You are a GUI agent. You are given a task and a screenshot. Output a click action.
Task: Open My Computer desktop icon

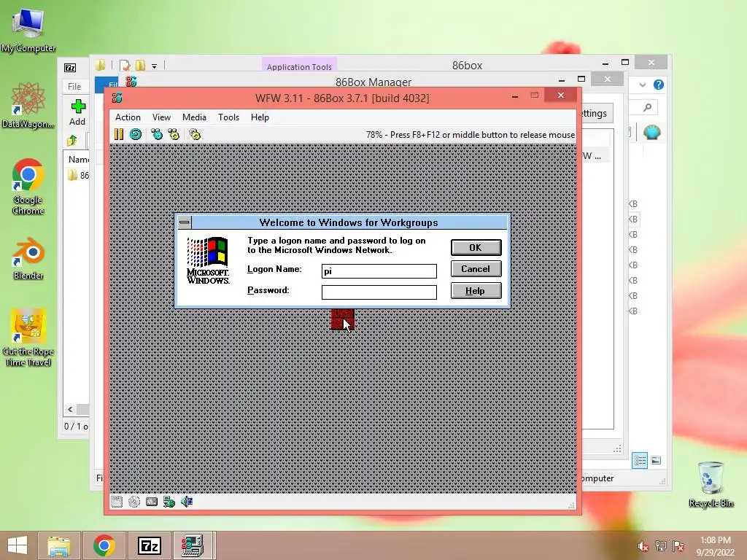28,30
